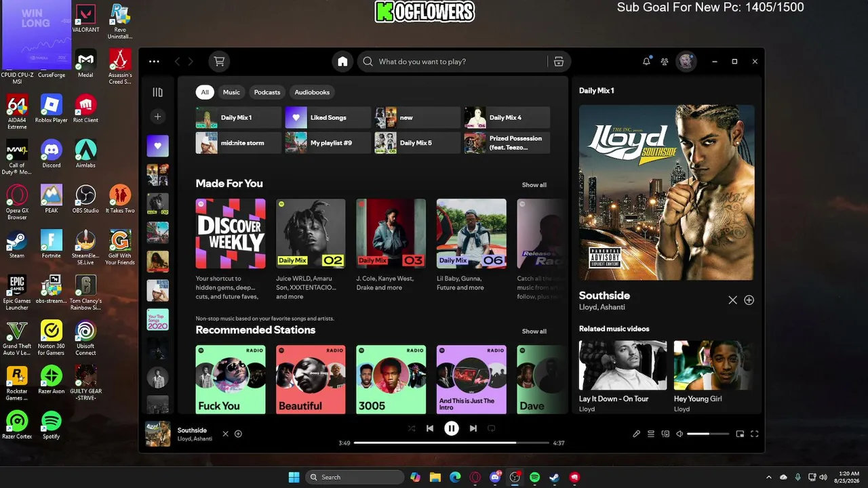Screen dimensions: 868x488
Task: Open the What's New notifications bell
Action: tap(646, 62)
